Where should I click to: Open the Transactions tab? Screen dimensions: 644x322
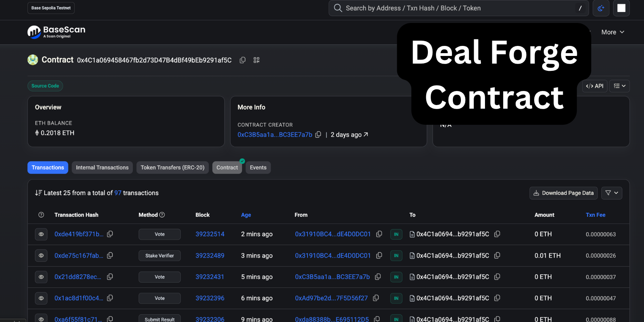coord(48,167)
